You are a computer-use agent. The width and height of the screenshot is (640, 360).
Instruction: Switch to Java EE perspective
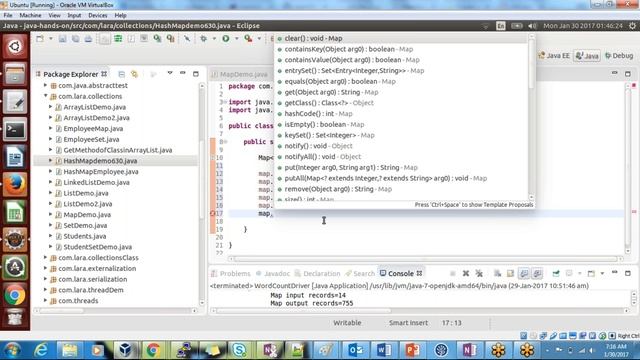(x=554, y=56)
